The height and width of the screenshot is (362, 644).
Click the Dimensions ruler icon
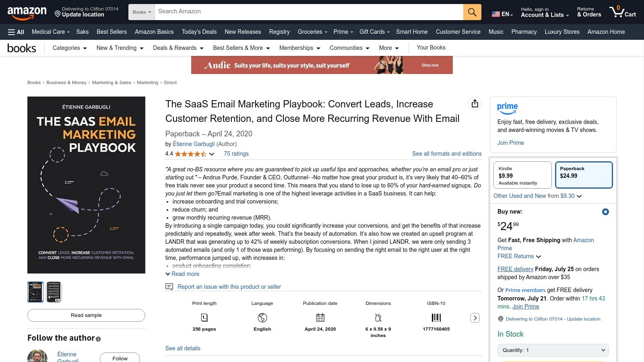pos(378,318)
